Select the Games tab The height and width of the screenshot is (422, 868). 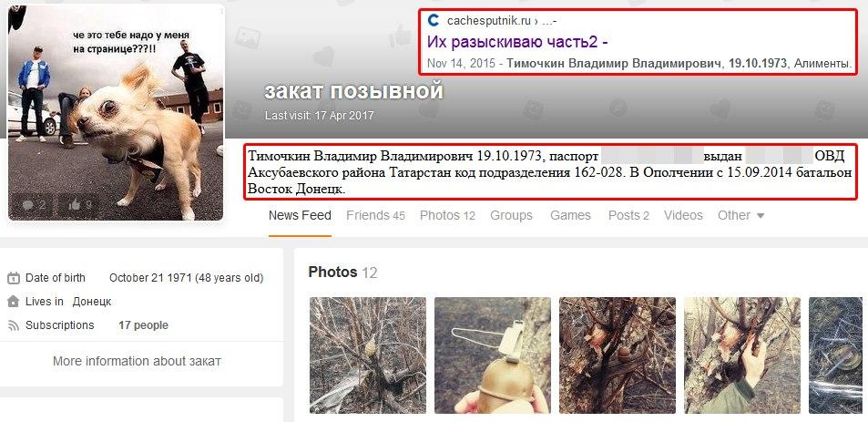pos(570,215)
